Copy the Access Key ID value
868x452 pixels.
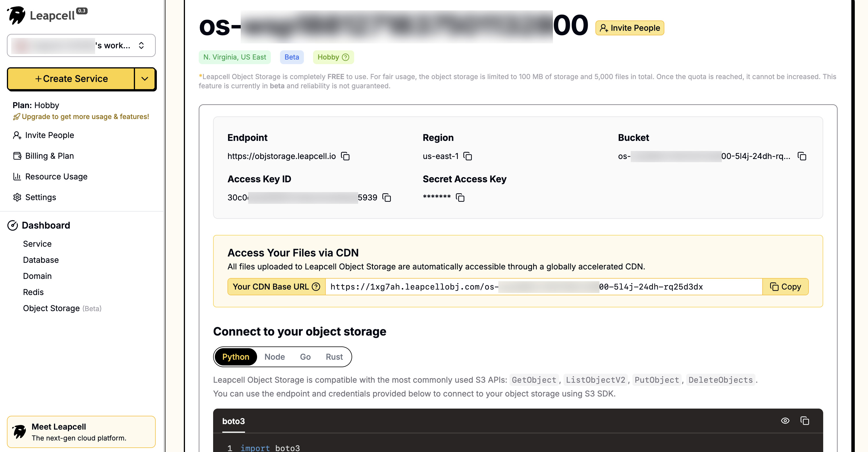click(x=387, y=198)
